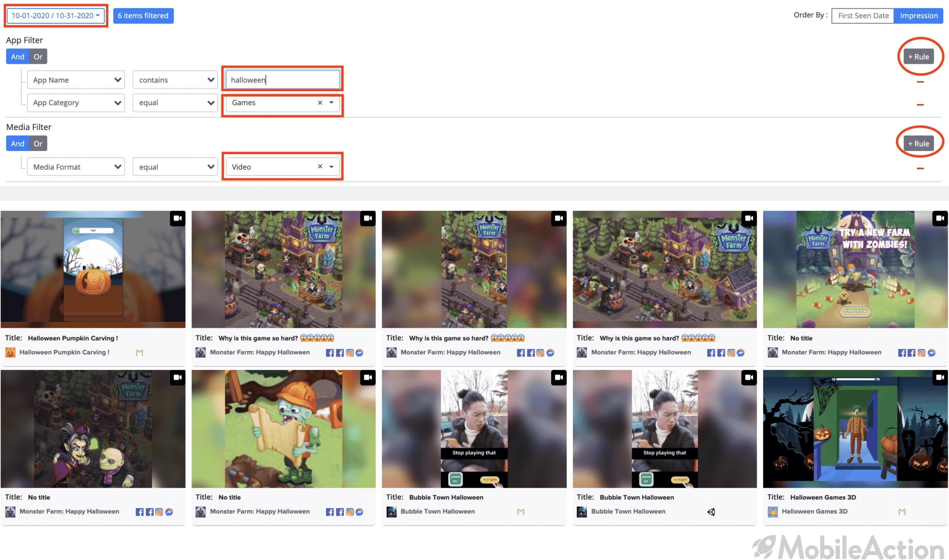Image resolution: width=949 pixels, height=560 pixels.
Task: Select the 'Halloween Pumpkin Carving !' title text
Action: pos(73,338)
